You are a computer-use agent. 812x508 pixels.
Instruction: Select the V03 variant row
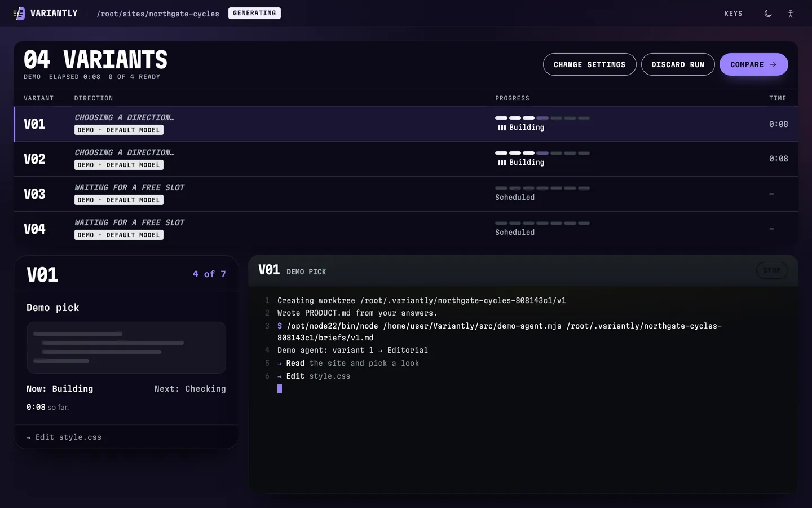click(406, 194)
